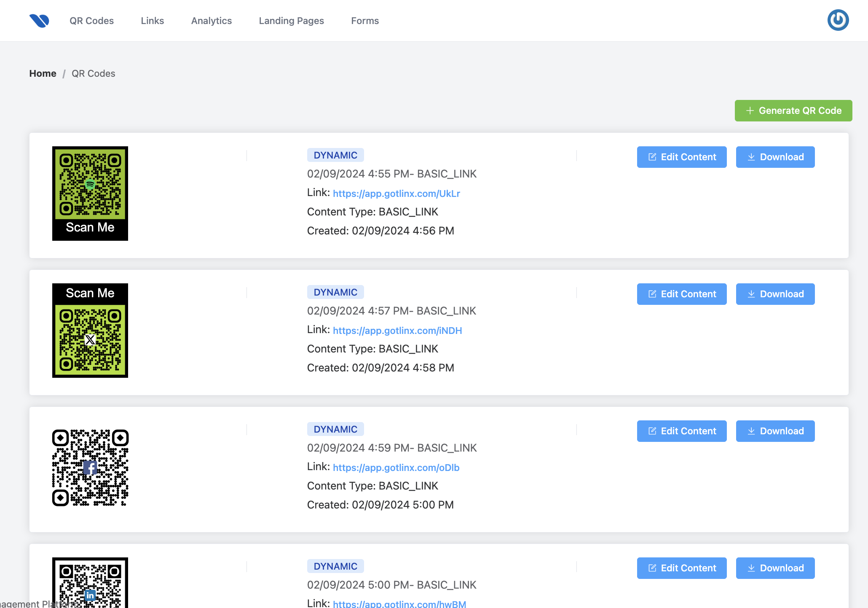Download the iNDH QR code

point(775,294)
